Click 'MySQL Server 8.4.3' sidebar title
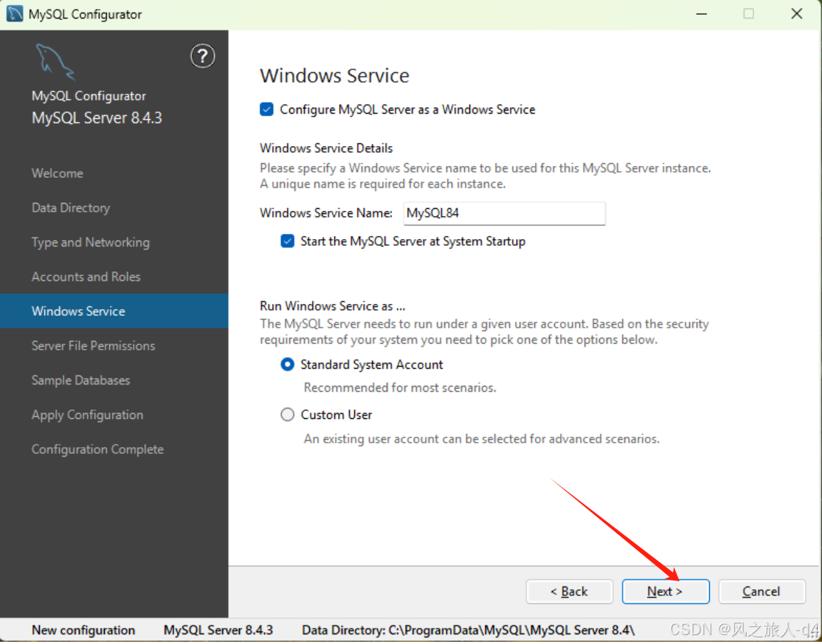This screenshot has width=822, height=644. [97, 118]
